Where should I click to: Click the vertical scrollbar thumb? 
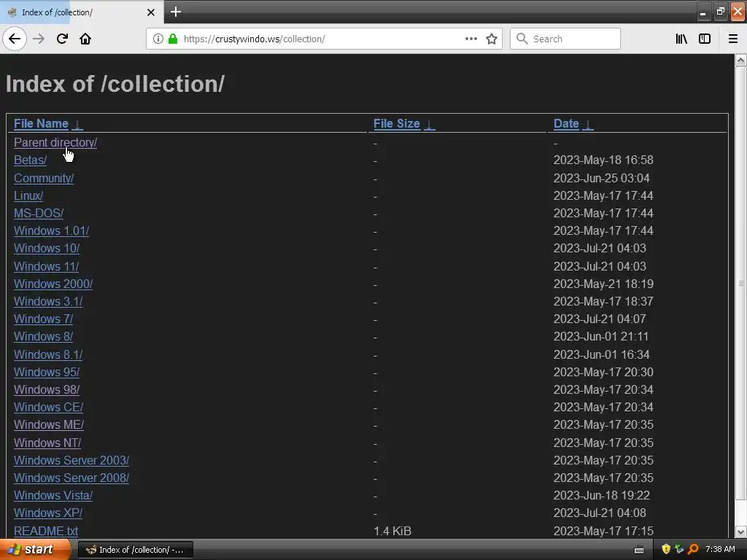coord(741,284)
